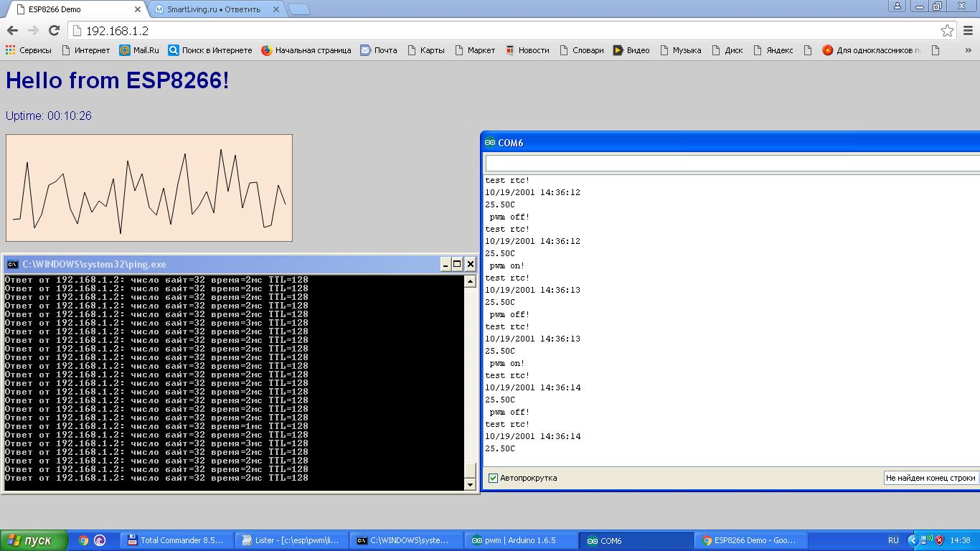Viewport: 980px width, 551px height.
Task: Show more bookmarks via the overflow chevron
Action: coord(968,50)
